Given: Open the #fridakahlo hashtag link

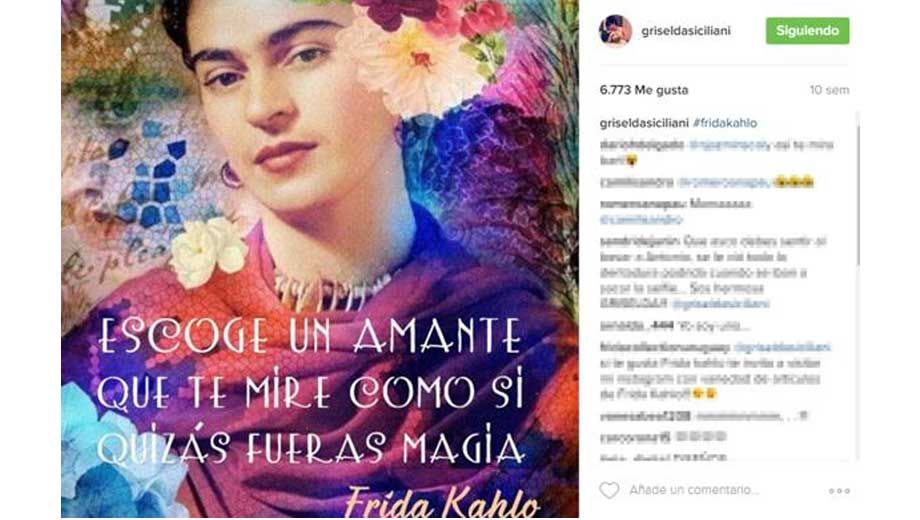Looking at the screenshot, I should tap(725, 123).
